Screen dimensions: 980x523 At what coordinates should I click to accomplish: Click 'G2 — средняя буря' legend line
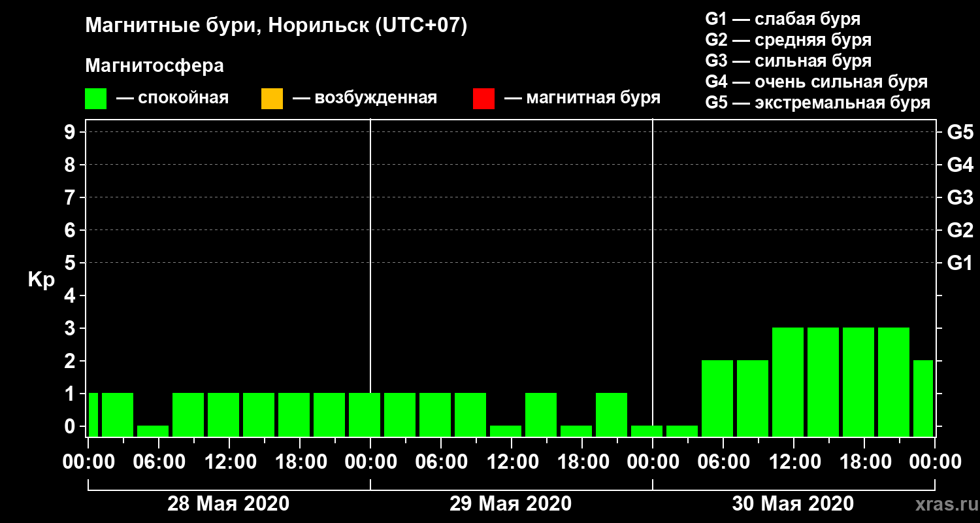click(x=788, y=40)
